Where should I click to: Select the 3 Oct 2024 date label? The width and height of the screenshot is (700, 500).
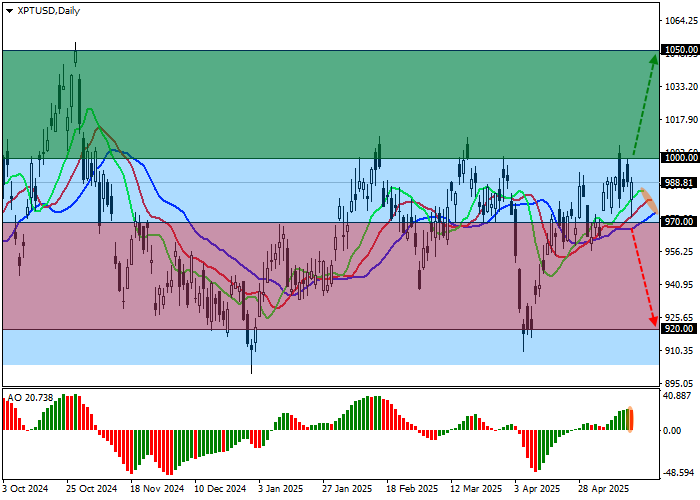click(26, 490)
